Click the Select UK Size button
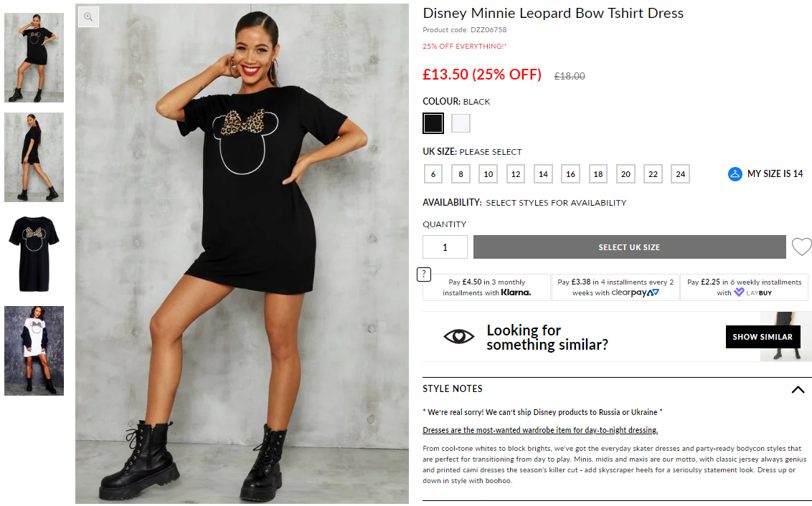Viewport: 812px width, 506px height. click(630, 247)
